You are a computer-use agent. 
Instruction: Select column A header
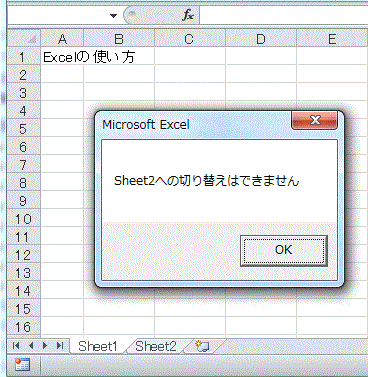pos(62,39)
